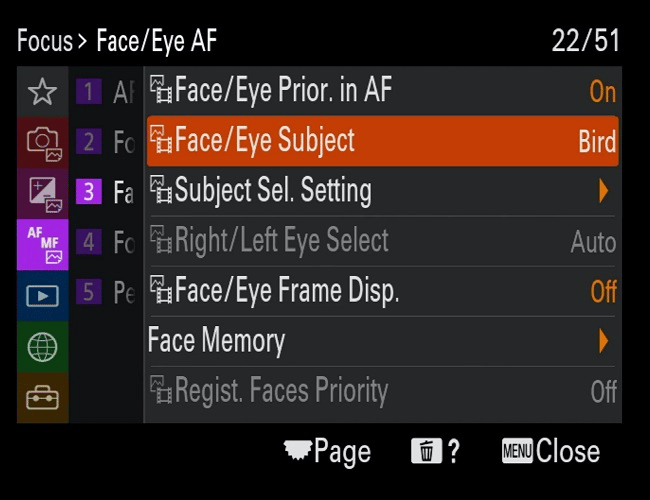
Task: Toggle Face/Eye Frame Disp. Off value
Action: pyautogui.click(x=602, y=292)
